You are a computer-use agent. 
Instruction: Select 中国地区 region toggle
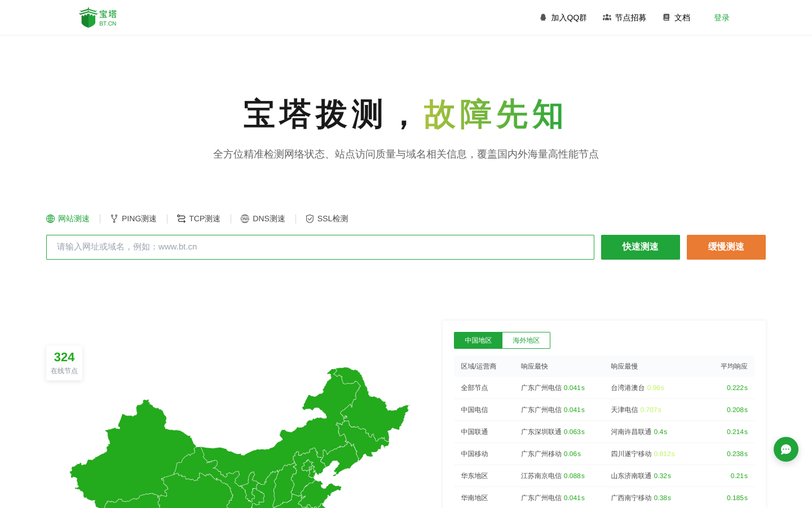(478, 340)
